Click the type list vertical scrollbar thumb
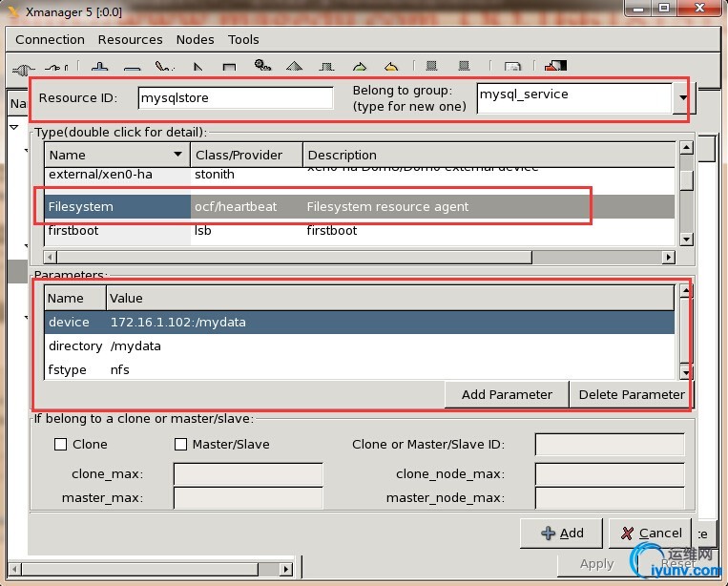The image size is (728, 586). [x=686, y=180]
